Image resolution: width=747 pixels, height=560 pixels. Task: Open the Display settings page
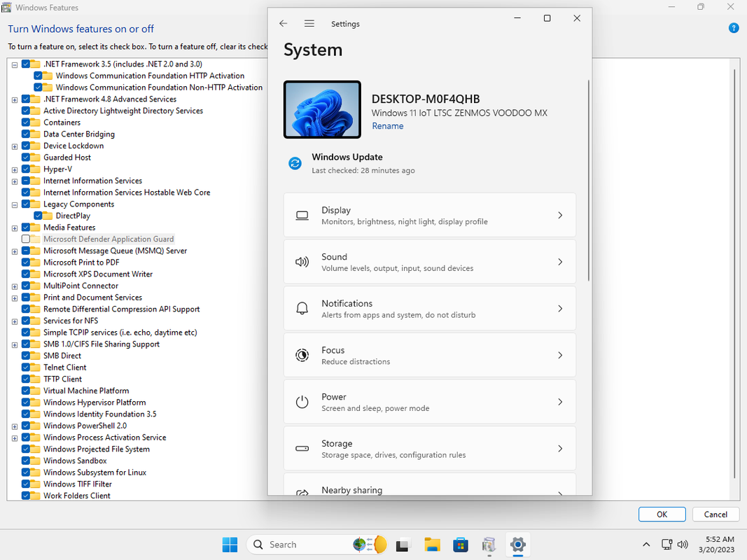pos(430,215)
